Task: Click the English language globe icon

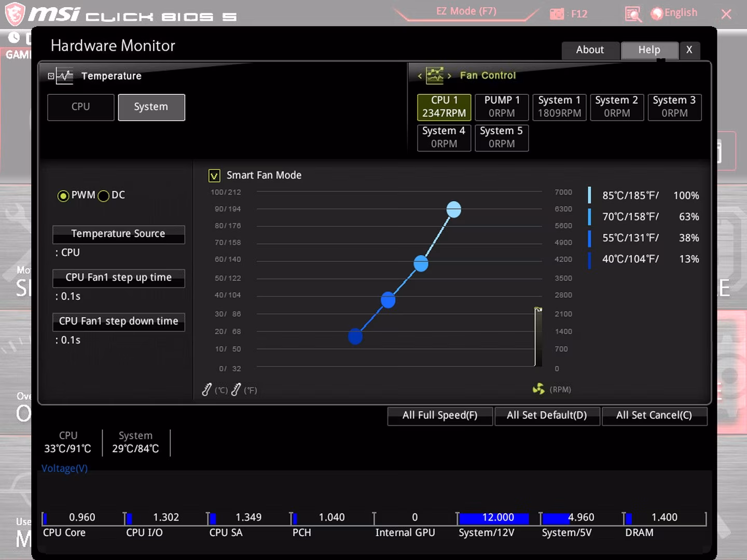Action: tap(657, 13)
